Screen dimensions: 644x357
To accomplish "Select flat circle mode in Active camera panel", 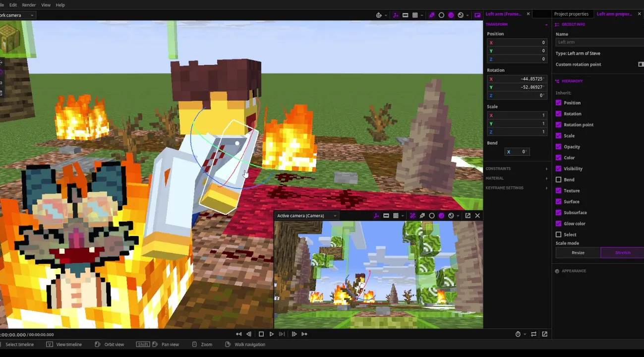I will [432, 216].
